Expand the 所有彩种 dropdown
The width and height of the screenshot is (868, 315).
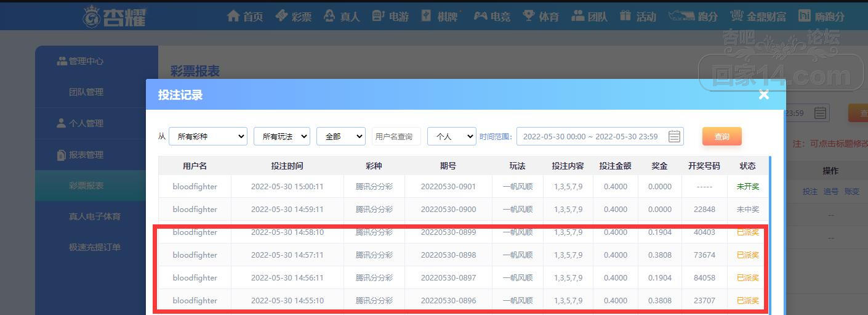pyautogui.click(x=208, y=136)
